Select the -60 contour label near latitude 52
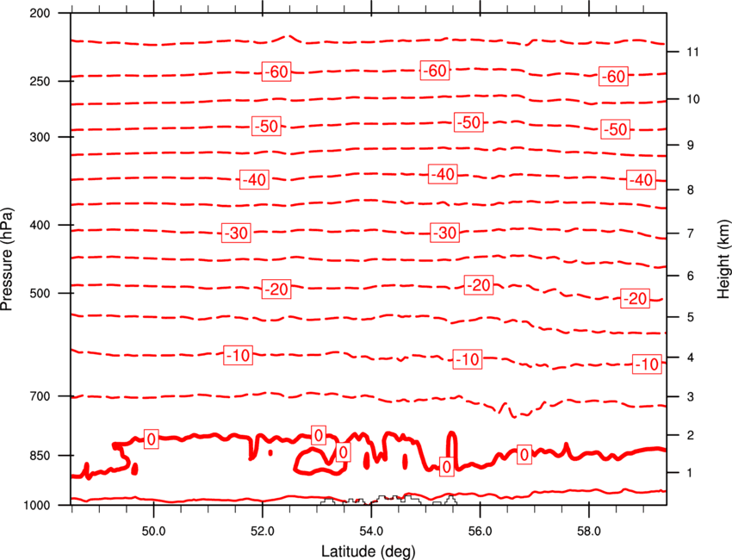Screen dimensions: 732x560 [276, 72]
